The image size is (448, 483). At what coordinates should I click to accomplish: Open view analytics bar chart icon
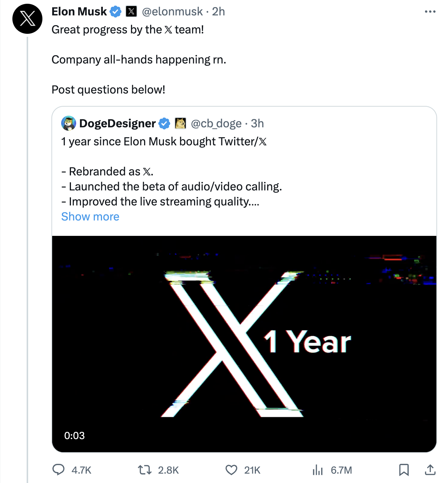(317, 470)
